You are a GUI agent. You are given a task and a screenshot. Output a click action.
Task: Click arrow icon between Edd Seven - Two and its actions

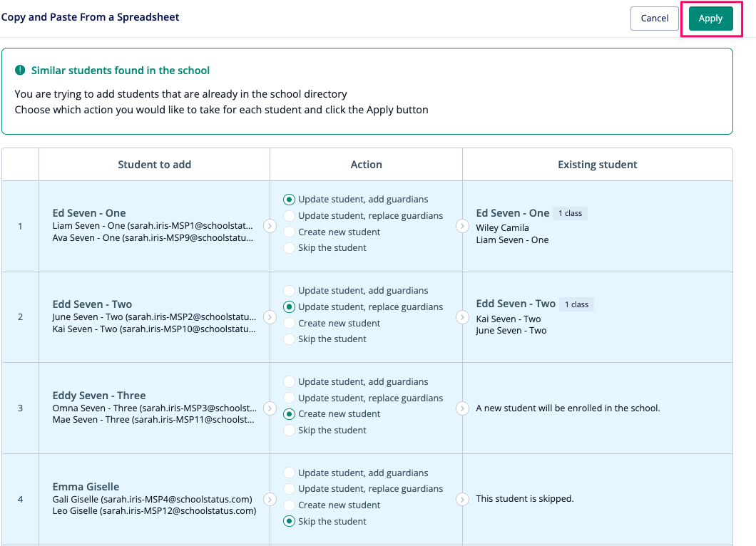coord(270,317)
